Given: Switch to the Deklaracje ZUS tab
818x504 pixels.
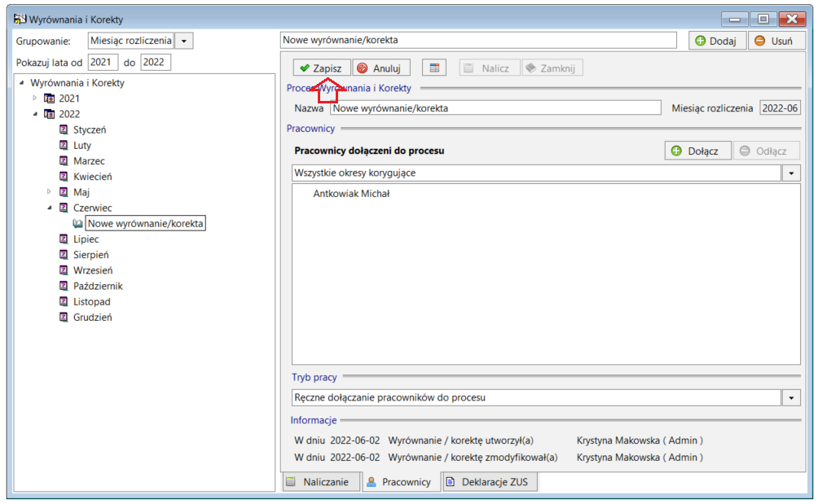Looking at the screenshot, I should (490, 481).
